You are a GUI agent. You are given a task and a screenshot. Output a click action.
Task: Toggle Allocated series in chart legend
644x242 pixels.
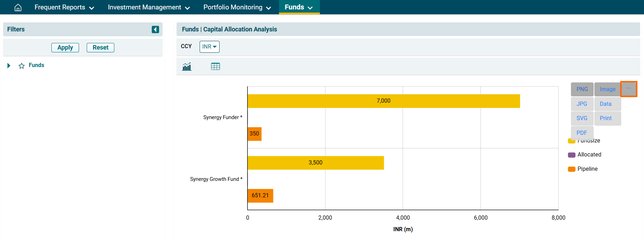click(x=589, y=155)
